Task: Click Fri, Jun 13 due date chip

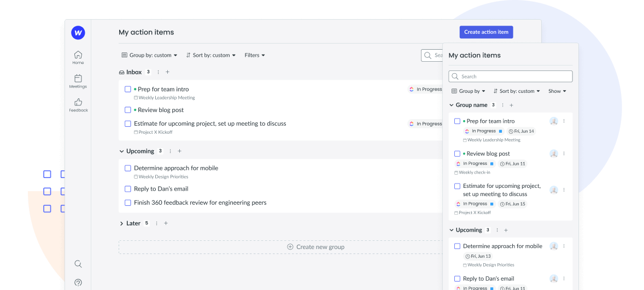Action: click(477, 256)
